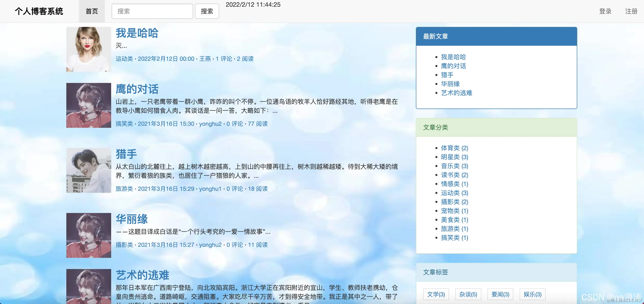Click the thumbnail image of 猎手
Viewport: 644px width, 304px height.
tap(89, 170)
